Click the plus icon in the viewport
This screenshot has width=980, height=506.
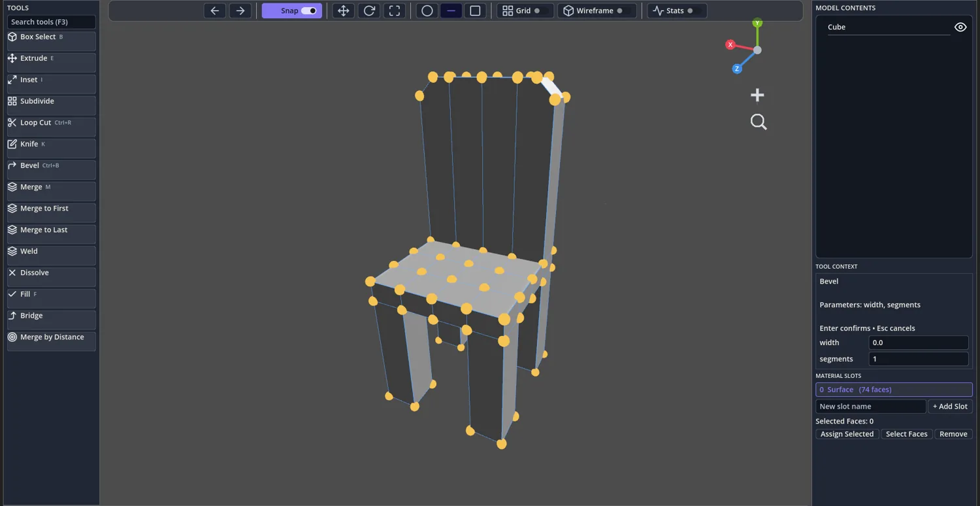(757, 95)
